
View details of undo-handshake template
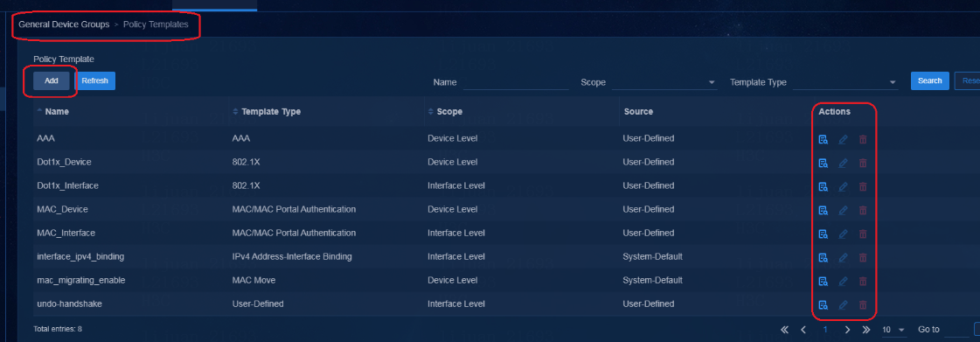[x=824, y=305]
